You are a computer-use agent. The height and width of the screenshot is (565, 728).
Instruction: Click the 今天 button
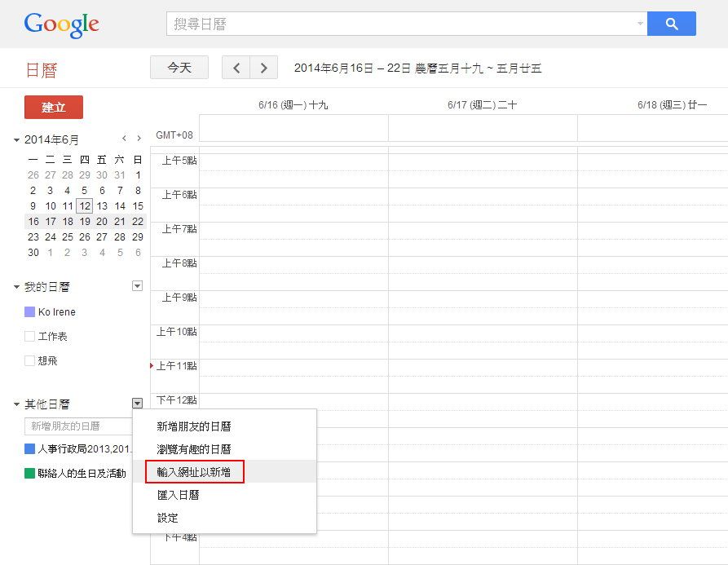coord(179,68)
